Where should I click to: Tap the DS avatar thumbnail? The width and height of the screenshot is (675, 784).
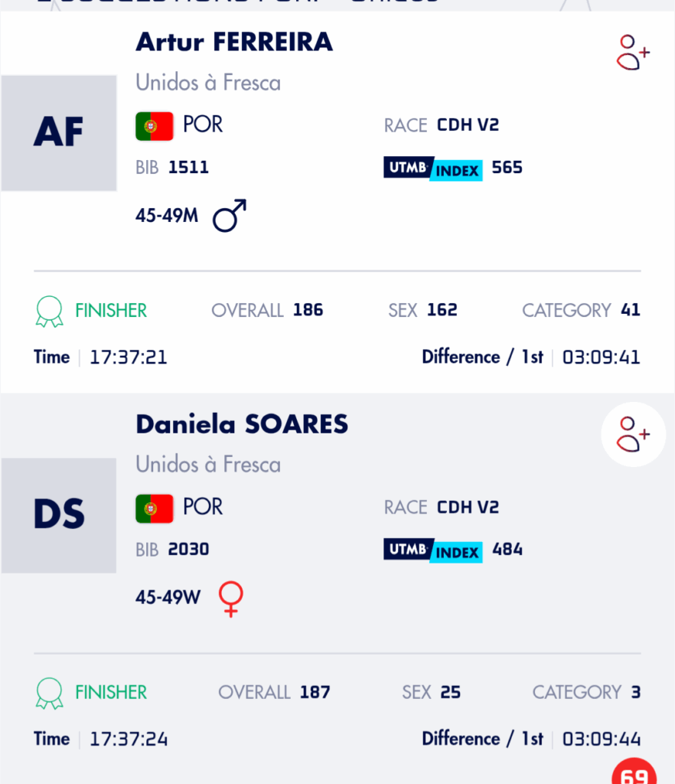click(x=58, y=515)
